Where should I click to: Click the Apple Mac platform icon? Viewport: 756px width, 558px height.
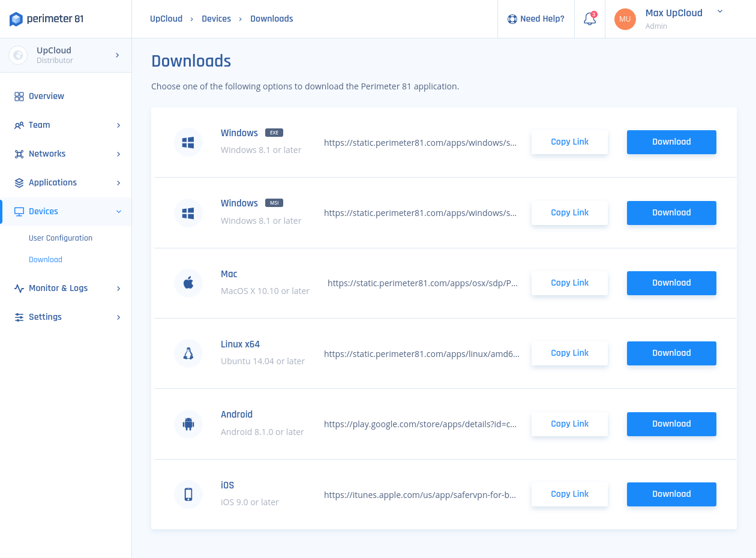[x=188, y=283]
